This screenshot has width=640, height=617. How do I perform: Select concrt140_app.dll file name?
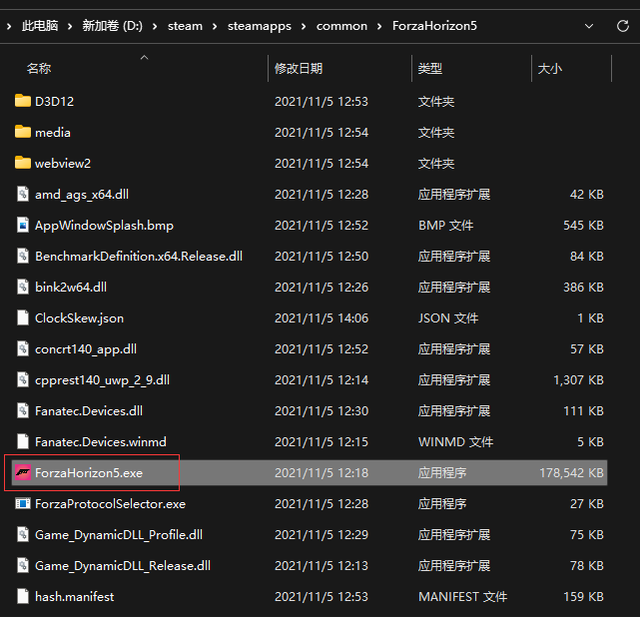point(86,349)
